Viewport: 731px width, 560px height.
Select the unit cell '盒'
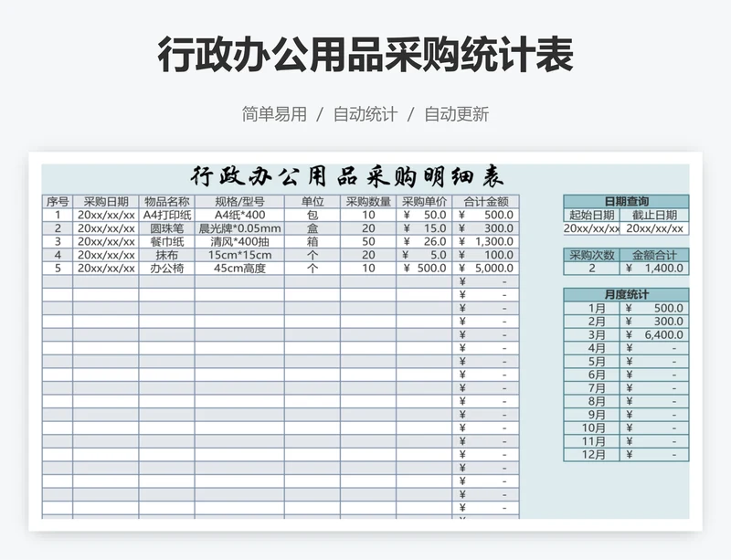pyautogui.click(x=313, y=228)
